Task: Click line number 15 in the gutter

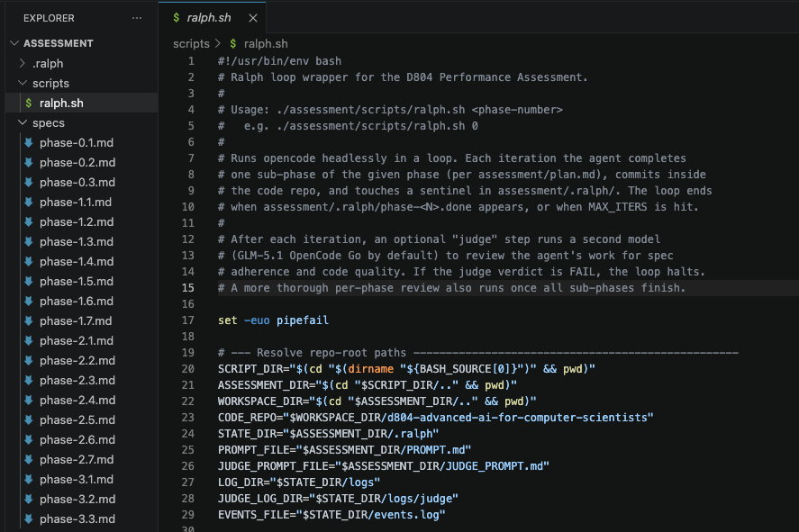Action: pyautogui.click(x=188, y=288)
